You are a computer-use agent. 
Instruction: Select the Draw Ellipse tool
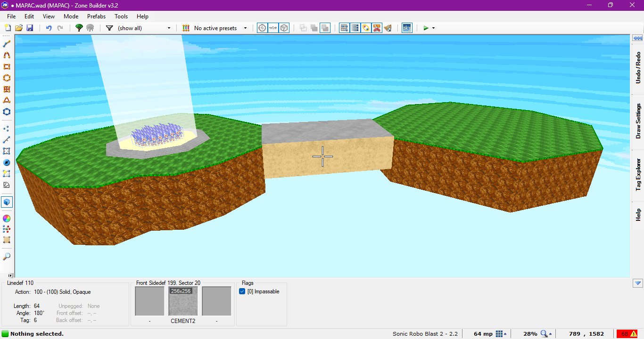click(7, 78)
